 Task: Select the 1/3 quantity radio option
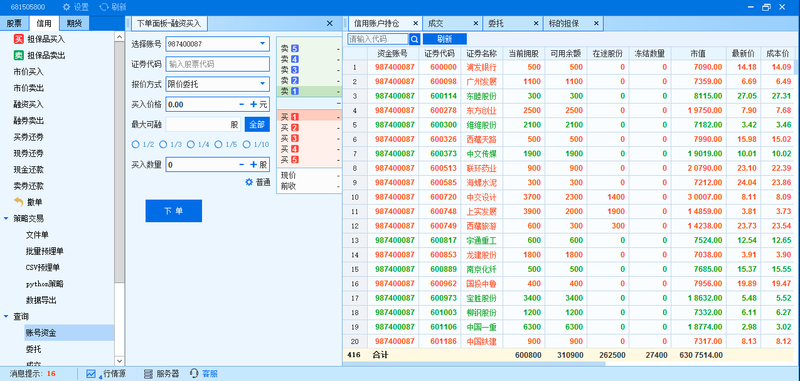pyautogui.click(x=163, y=144)
